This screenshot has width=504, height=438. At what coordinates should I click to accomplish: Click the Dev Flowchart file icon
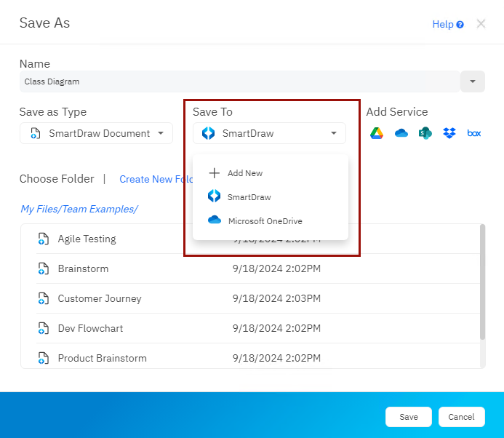pos(44,328)
